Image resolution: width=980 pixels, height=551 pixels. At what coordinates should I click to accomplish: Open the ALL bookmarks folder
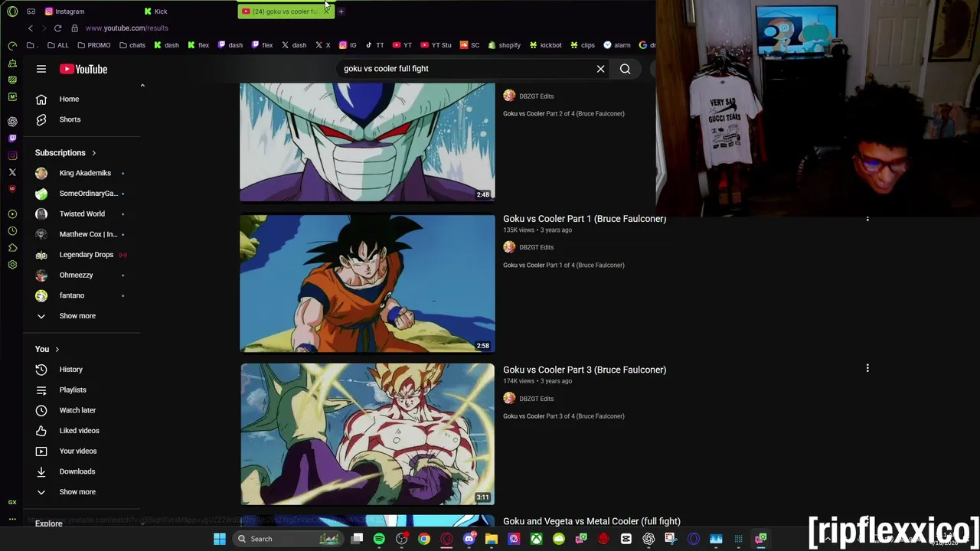(x=57, y=45)
